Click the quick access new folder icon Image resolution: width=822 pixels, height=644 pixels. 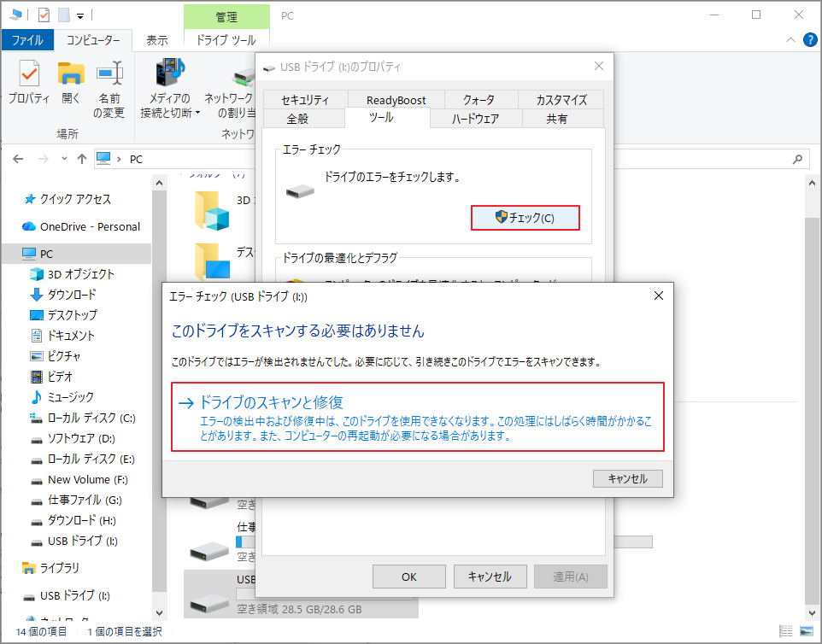64,15
